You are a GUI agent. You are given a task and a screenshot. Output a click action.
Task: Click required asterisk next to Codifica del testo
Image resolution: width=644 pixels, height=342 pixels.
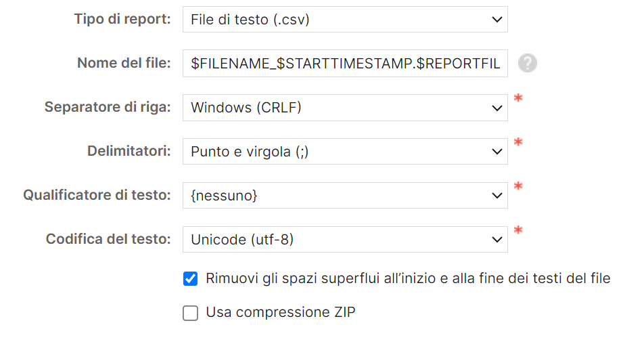pos(518,231)
